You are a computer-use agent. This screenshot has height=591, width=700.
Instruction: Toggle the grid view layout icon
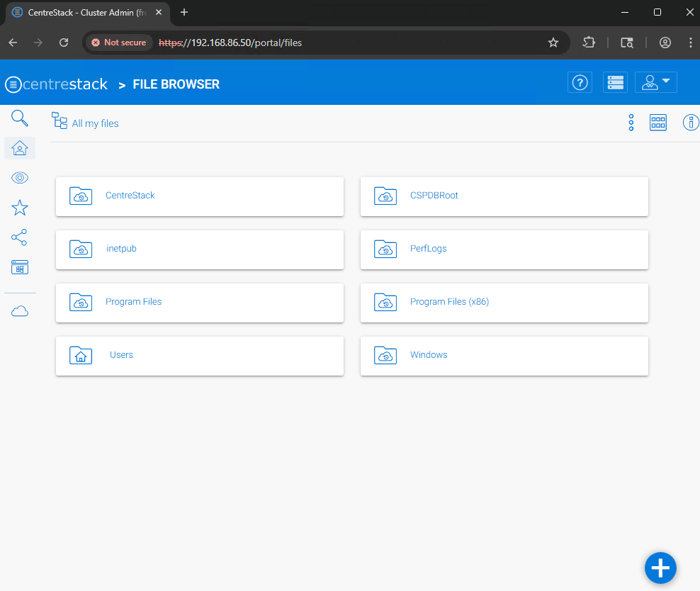pos(658,123)
